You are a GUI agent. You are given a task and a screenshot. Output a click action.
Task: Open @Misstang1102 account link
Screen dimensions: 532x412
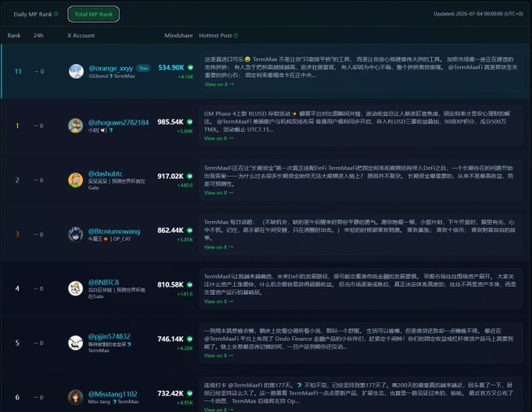[x=113, y=394]
